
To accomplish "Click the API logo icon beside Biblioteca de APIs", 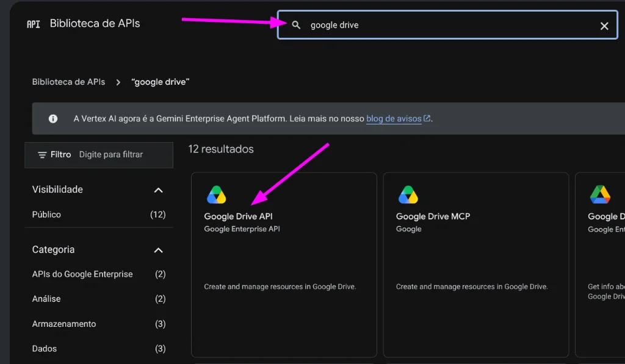I will coord(34,24).
